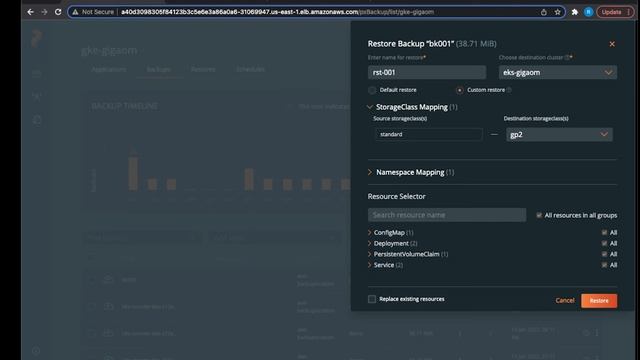Expand the Deployment resource group
The height and width of the screenshot is (360, 640).
point(369,243)
